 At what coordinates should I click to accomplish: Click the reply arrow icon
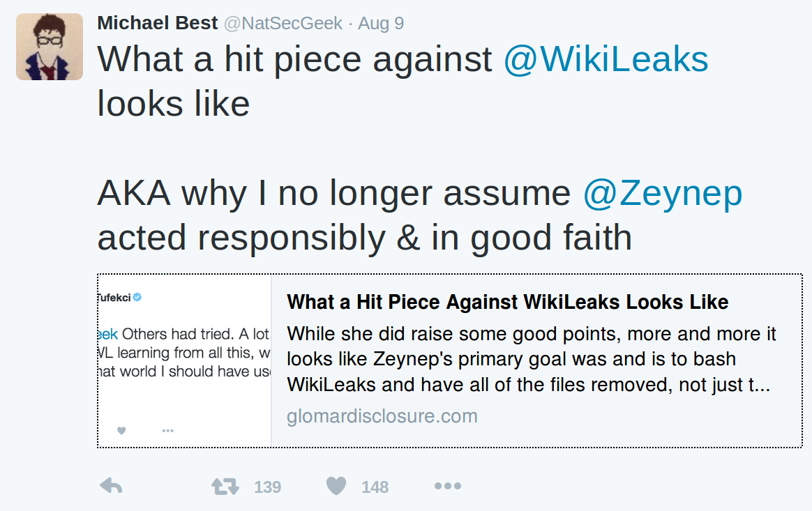(x=111, y=486)
